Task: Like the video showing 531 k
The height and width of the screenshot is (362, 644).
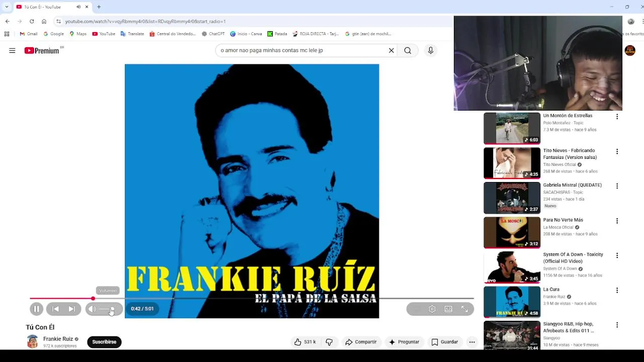Action: [305, 342]
